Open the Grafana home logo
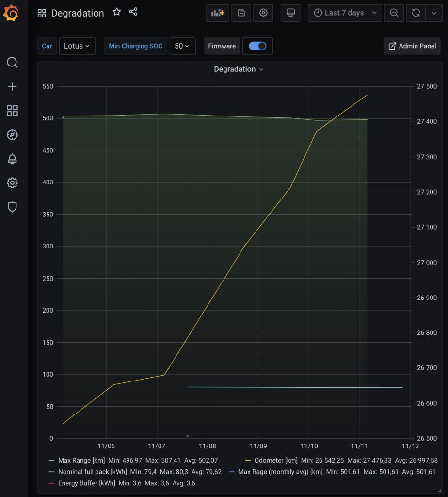Image resolution: width=448 pixels, height=497 pixels. click(11, 13)
